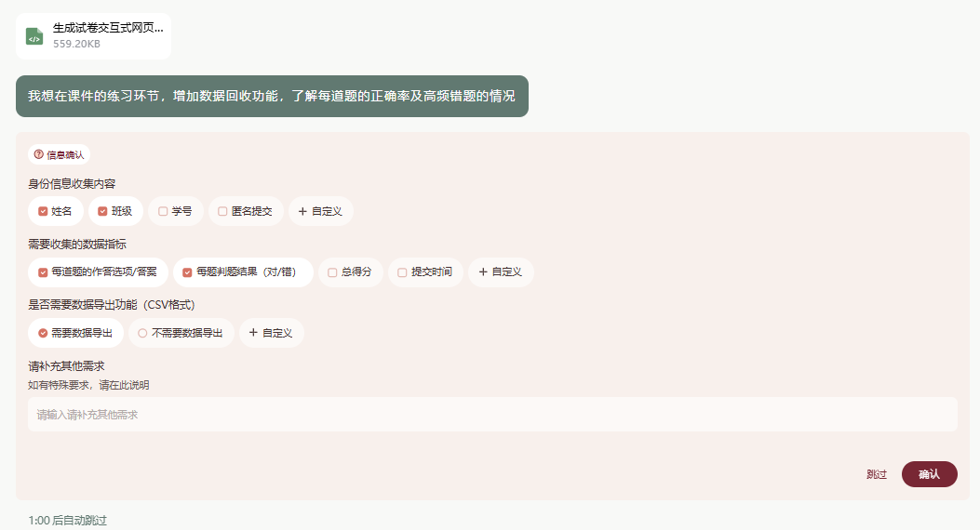Screen dimensions: 980x530
Task: Click the 请补充其他需求 label
Action: point(66,365)
